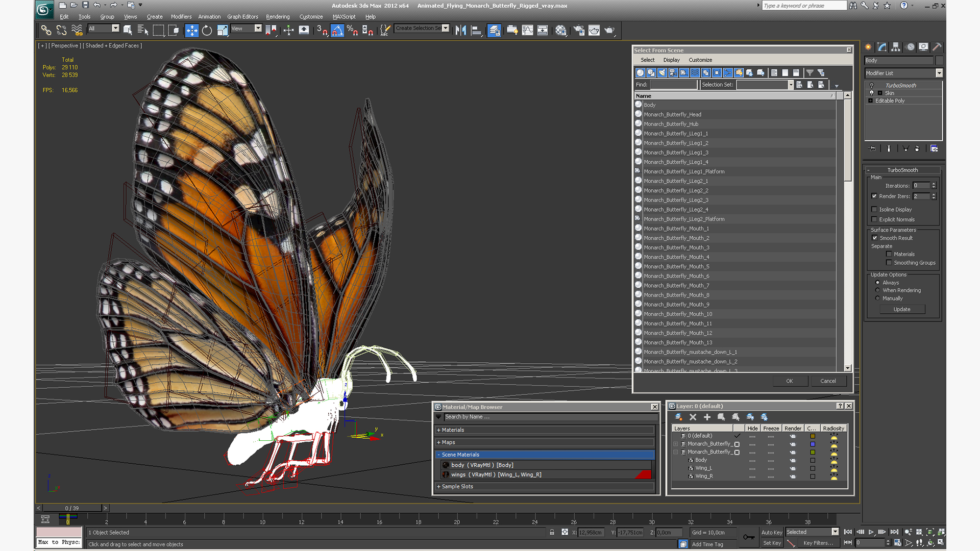Open the Key Filters button
This screenshot has width=980, height=551.
(819, 543)
